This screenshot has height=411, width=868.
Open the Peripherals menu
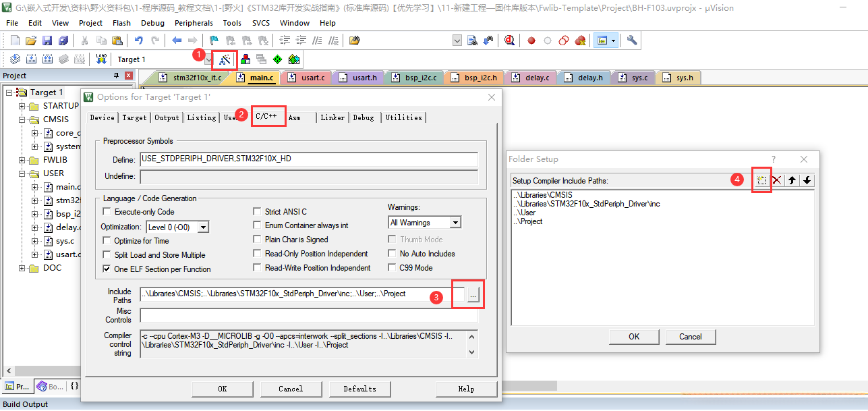(x=194, y=23)
